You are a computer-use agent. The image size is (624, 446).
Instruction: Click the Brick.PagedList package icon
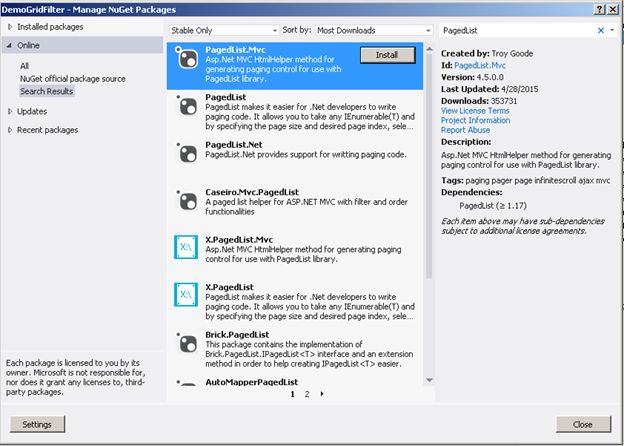point(187,343)
